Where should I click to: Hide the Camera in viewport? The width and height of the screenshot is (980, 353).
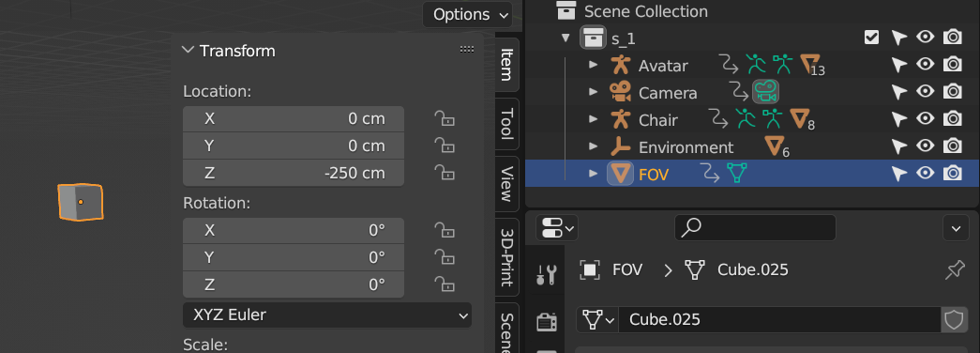[925, 91]
